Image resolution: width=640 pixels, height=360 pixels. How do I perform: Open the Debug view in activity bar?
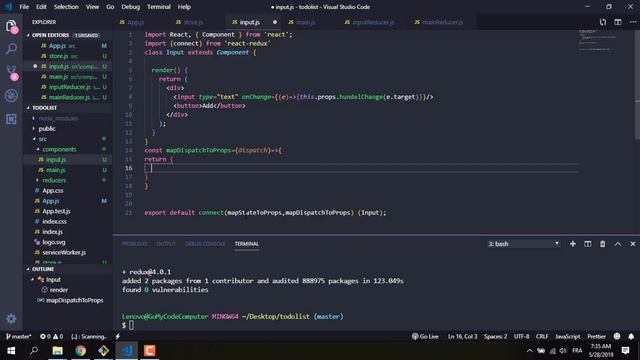pyautogui.click(x=11, y=96)
